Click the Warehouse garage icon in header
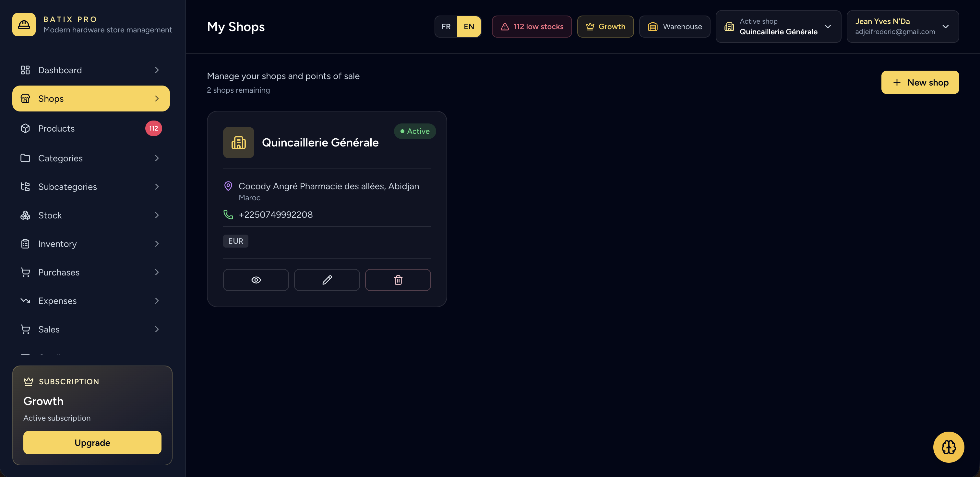Viewport: 980px width, 477px height. click(x=653, y=27)
